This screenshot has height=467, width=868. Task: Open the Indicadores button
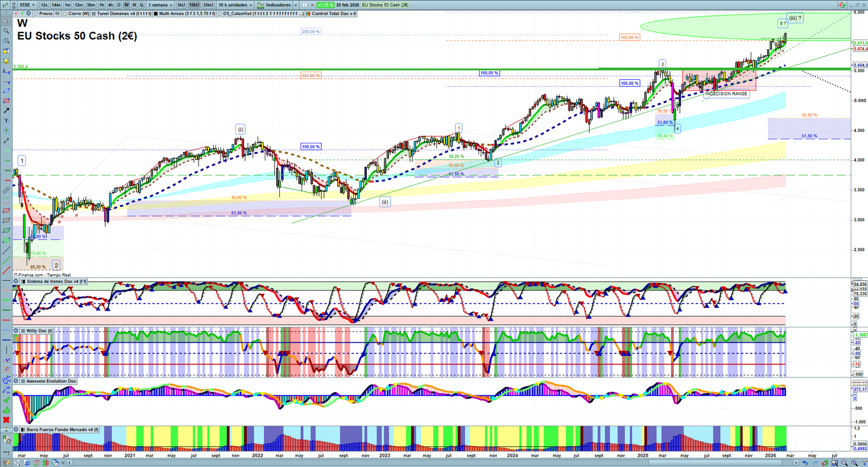pyautogui.click(x=278, y=5)
